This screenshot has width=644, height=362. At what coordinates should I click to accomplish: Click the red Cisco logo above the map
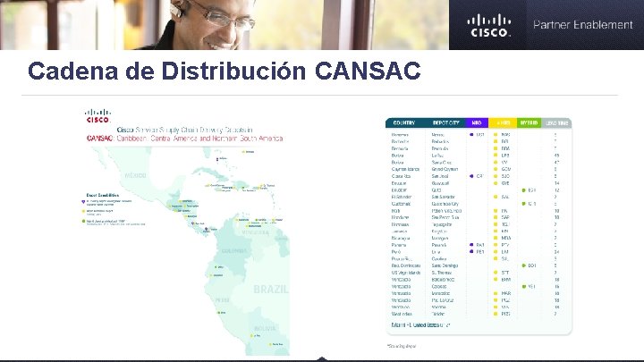coord(97,116)
